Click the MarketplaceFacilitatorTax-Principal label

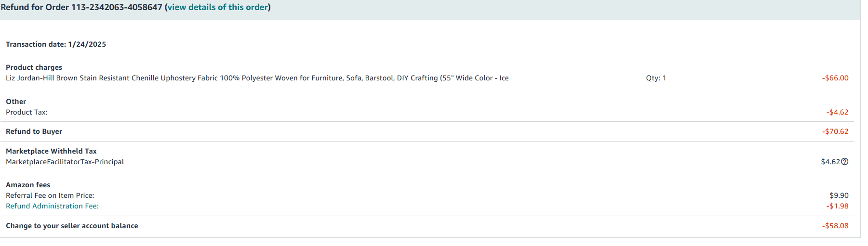[65, 162]
